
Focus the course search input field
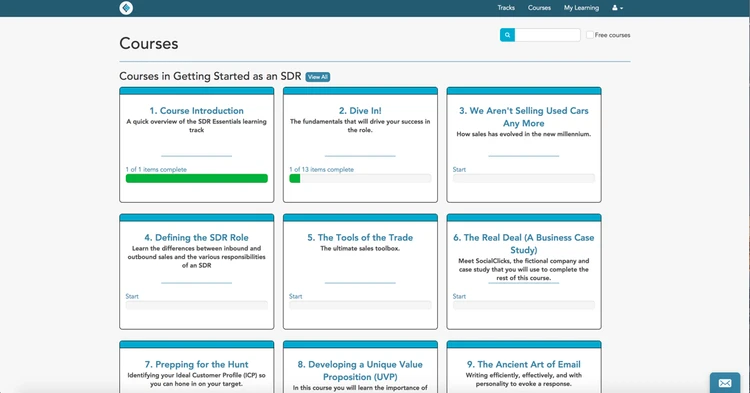[548, 35]
